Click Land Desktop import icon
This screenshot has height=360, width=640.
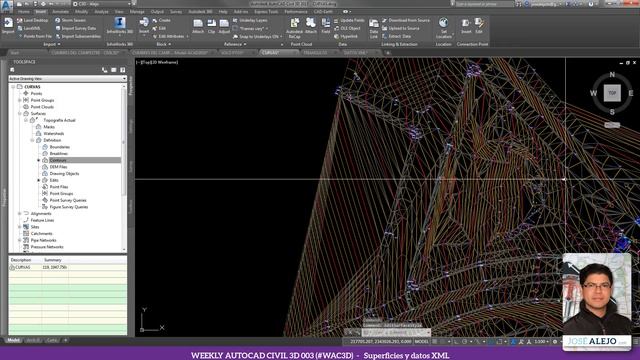tap(20, 20)
